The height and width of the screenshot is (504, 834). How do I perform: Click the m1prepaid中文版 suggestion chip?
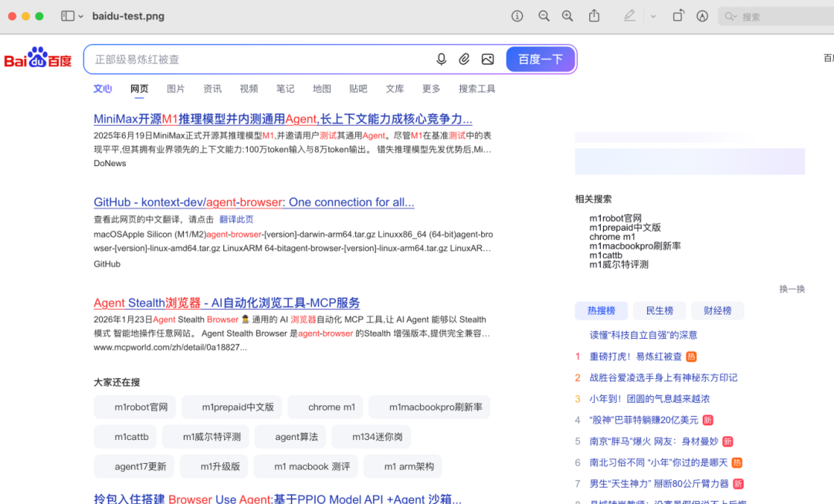point(232,407)
